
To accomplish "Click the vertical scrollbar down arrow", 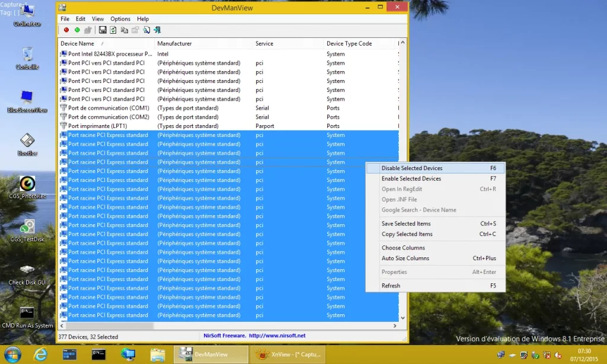I will (x=402, y=318).
